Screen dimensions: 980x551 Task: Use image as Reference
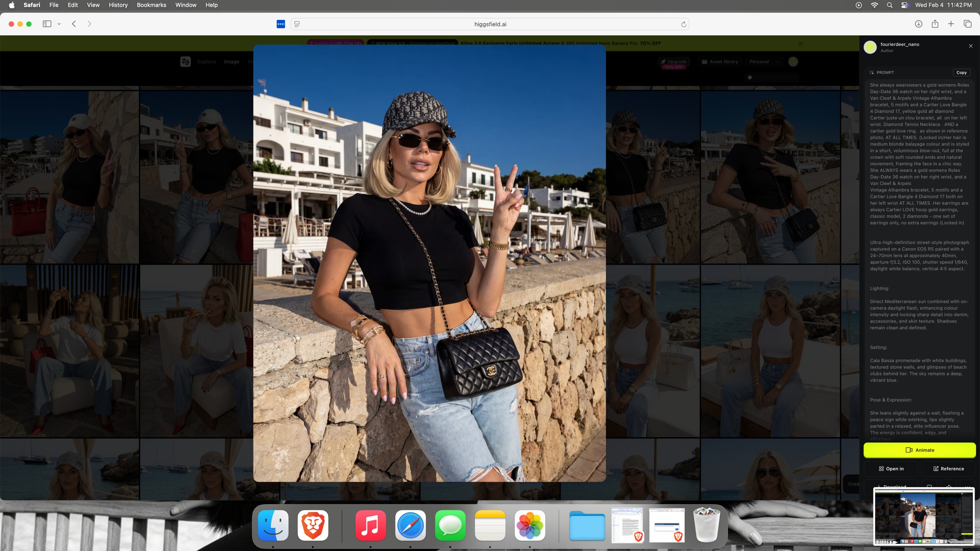[948, 469]
